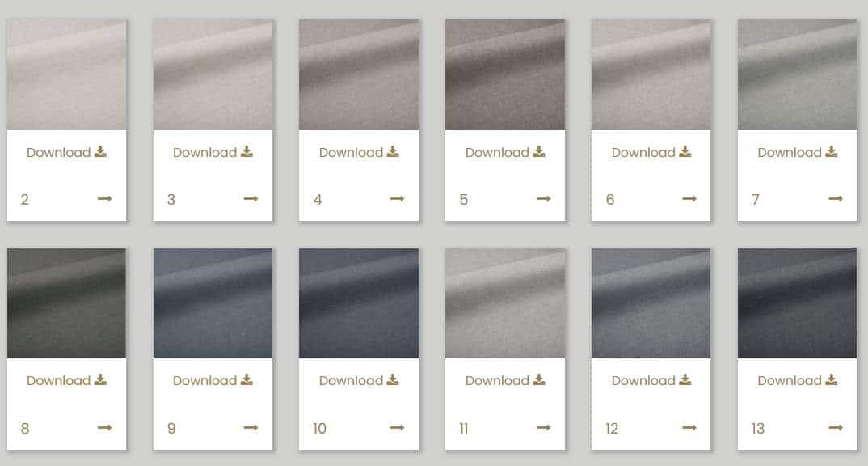Screen dimensions: 868x466
Task: Select the dark olive fabric swatch 8
Action: pos(66,303)
